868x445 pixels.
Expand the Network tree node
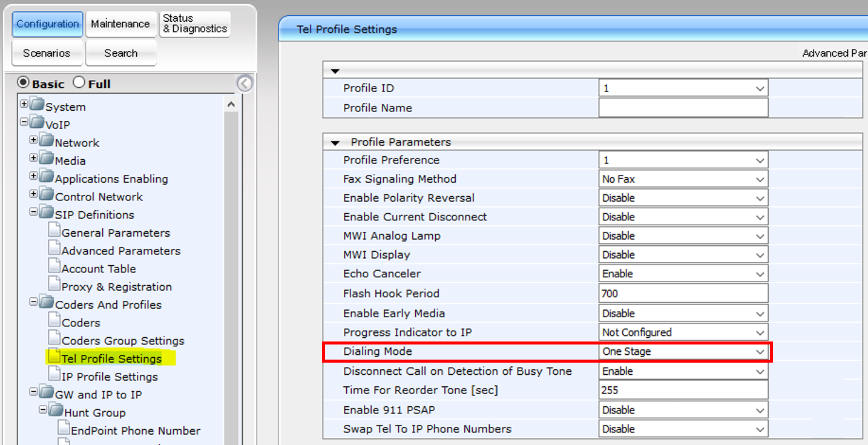tap(34, 140)
